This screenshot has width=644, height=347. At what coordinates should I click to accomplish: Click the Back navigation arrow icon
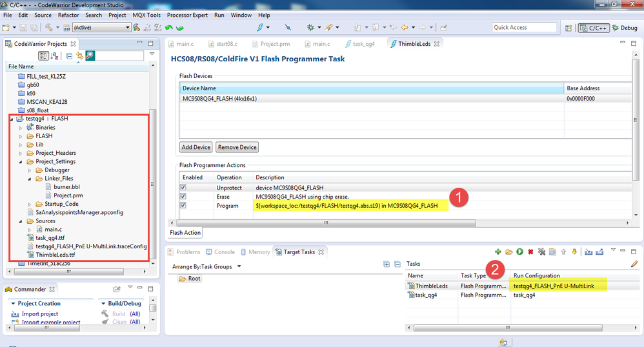tap(405, 28)
